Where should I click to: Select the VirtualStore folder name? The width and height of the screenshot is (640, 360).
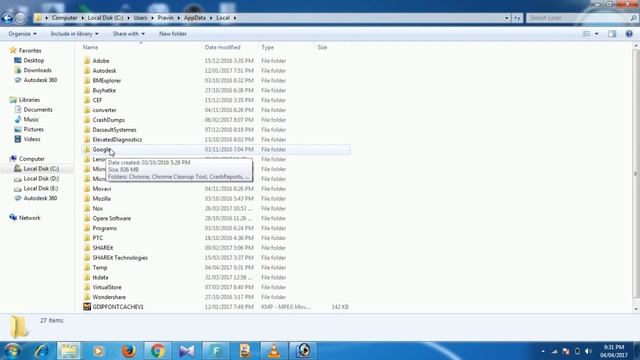pos(107,287)
